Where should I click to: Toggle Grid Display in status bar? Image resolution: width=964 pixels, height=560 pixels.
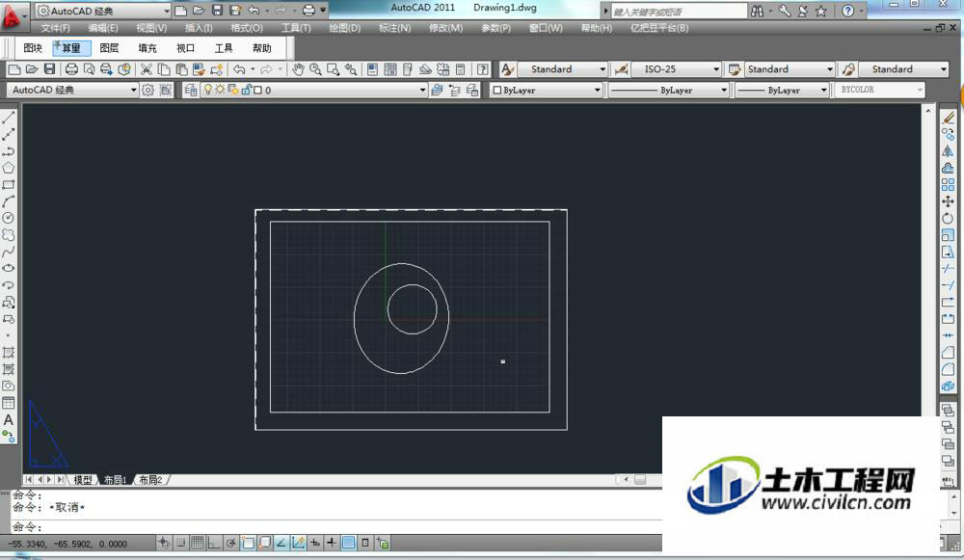coord(198,543)
